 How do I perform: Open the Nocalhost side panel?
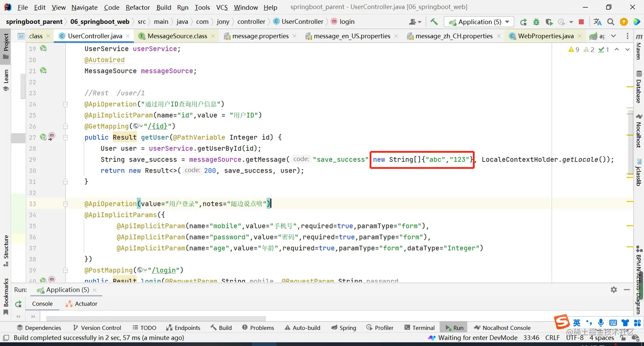click(x=638, y=130)
